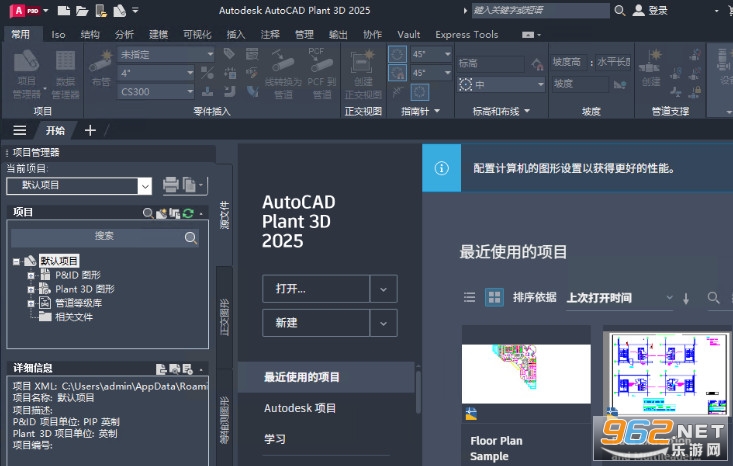Click the new drawing icon in 项目 header
Image resolution: width=733 pixels, height=466 pixels.
point(161,213)
